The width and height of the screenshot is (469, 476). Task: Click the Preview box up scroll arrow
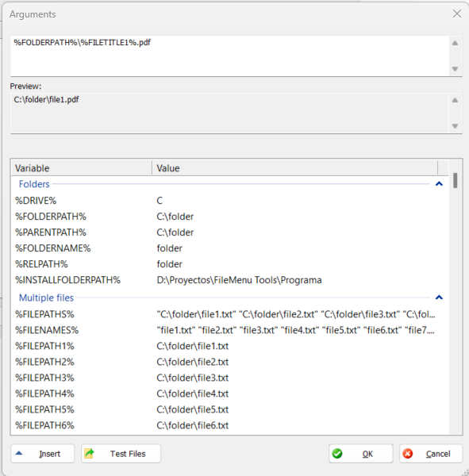pyautogui.click(x=455, y=100)
